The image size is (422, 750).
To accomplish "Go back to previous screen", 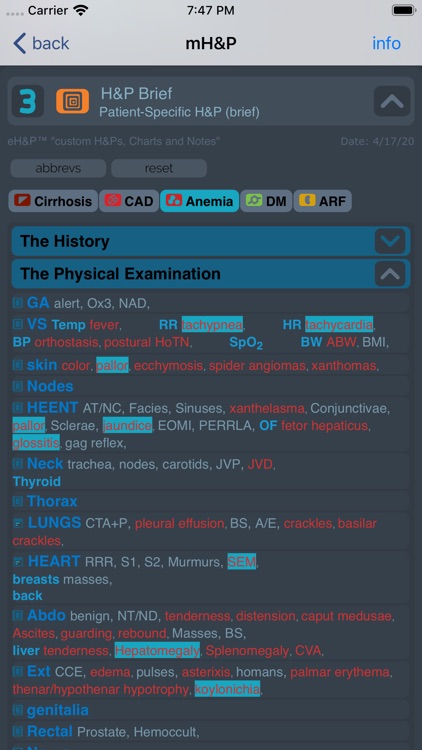I will pyautogui.click(x=41, y=44).
